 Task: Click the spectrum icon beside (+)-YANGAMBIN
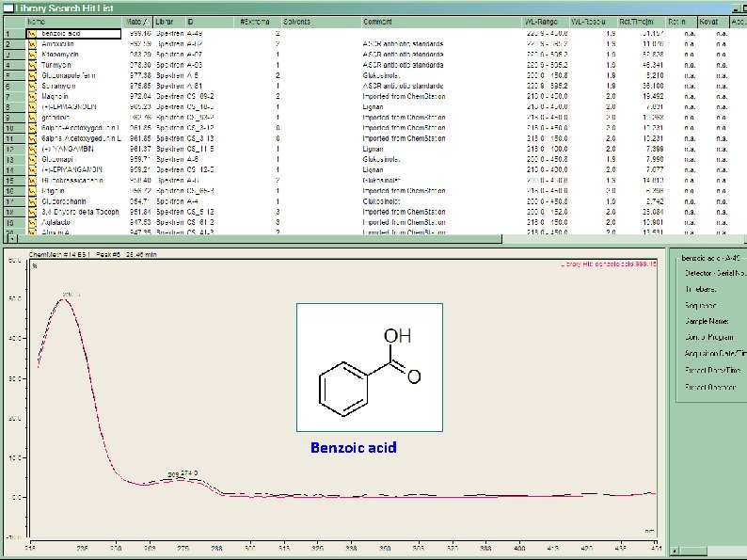tap(32, 149)
